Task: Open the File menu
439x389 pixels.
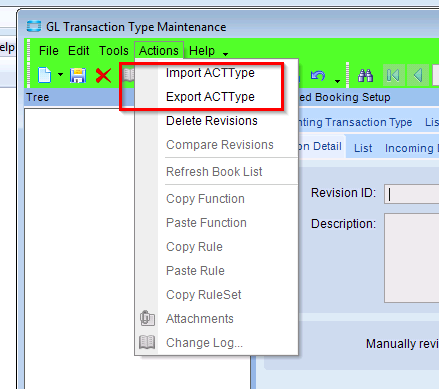Action: (49, 51)
